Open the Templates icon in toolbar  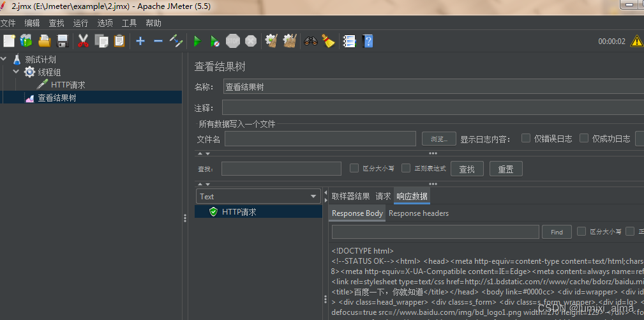tap(26, 41)
